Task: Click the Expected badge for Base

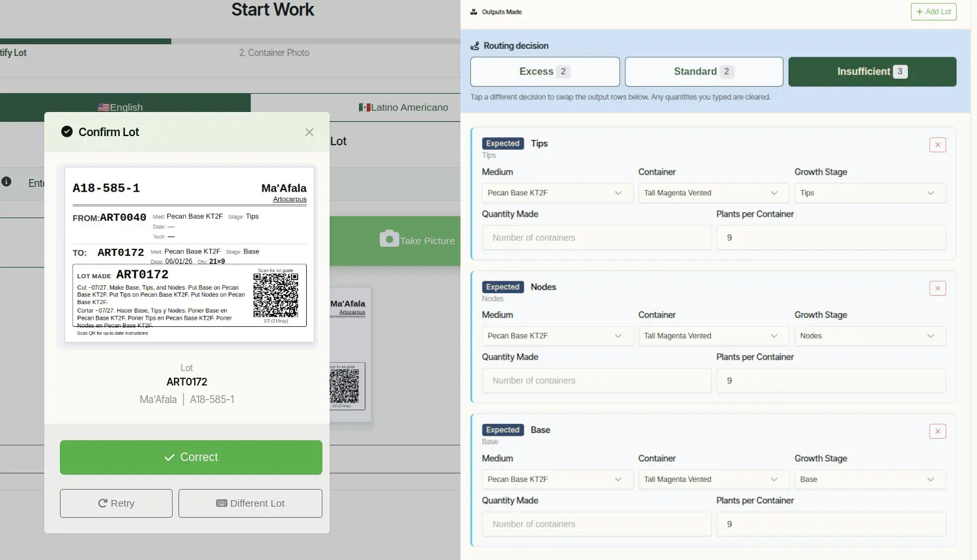Action: (x=503, y=430)
